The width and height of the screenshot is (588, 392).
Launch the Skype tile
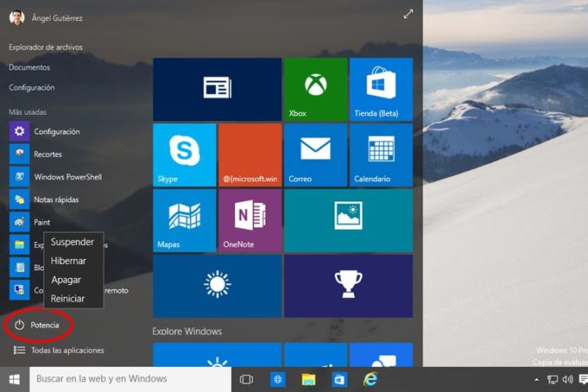pyautogui.click(x=185, y=155)
